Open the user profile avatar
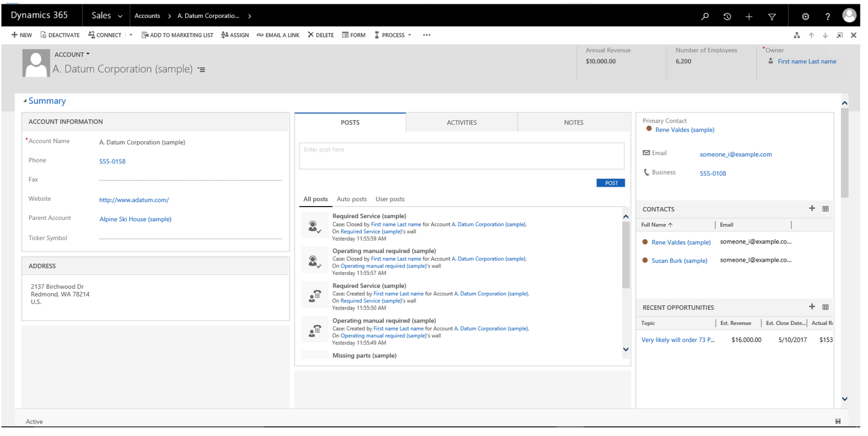The height and width of the screenshot is (436, 868). pyautogui.click(x=849, y=15)
